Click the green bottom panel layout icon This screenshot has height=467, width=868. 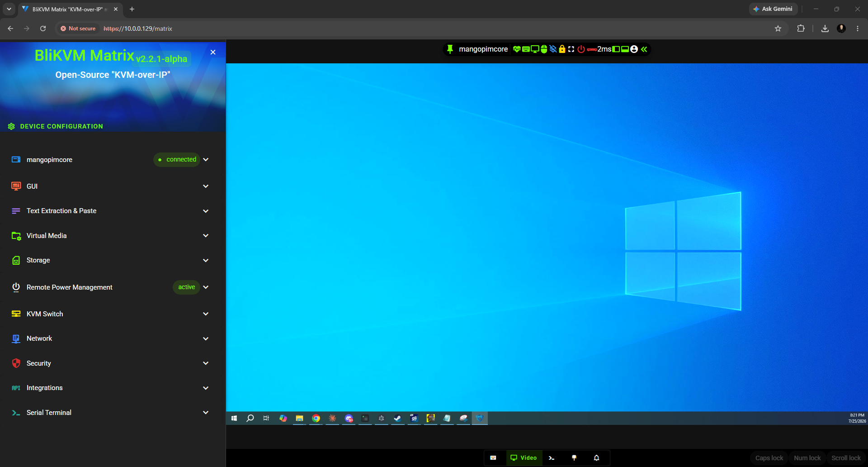pyautogui.click(x=625, y=49)
